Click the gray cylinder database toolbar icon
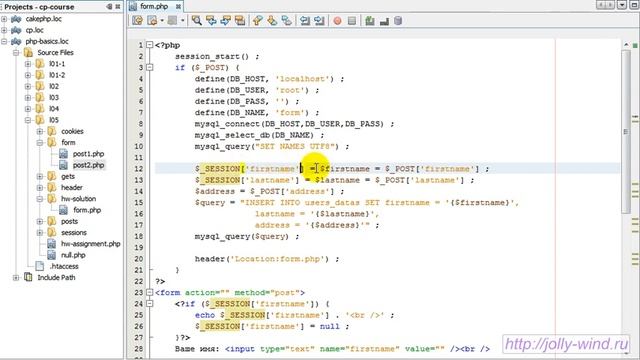This screenshot has height=360, width=640. pos(398,20)
